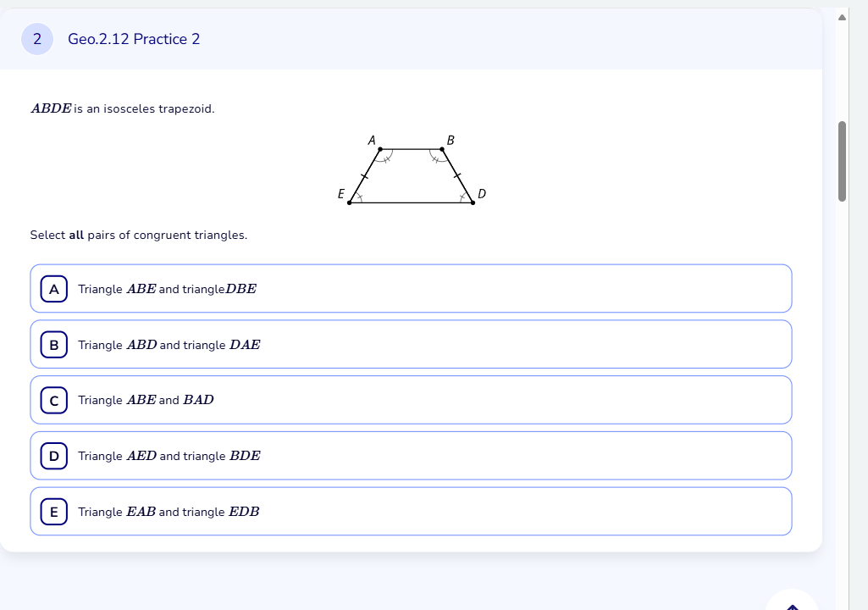Tick the E letter box option

point(53,512)
